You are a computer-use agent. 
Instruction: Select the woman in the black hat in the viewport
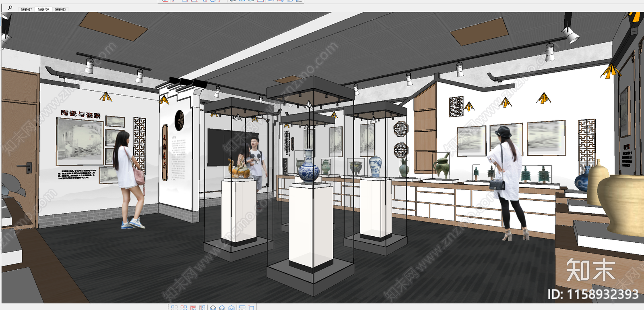tap(508, 183)
